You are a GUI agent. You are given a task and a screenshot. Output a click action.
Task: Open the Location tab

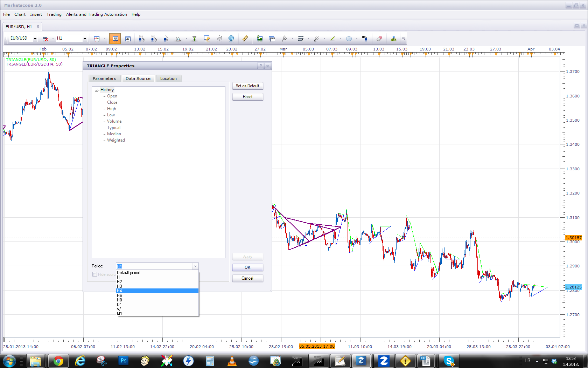(x=168, y=79)
